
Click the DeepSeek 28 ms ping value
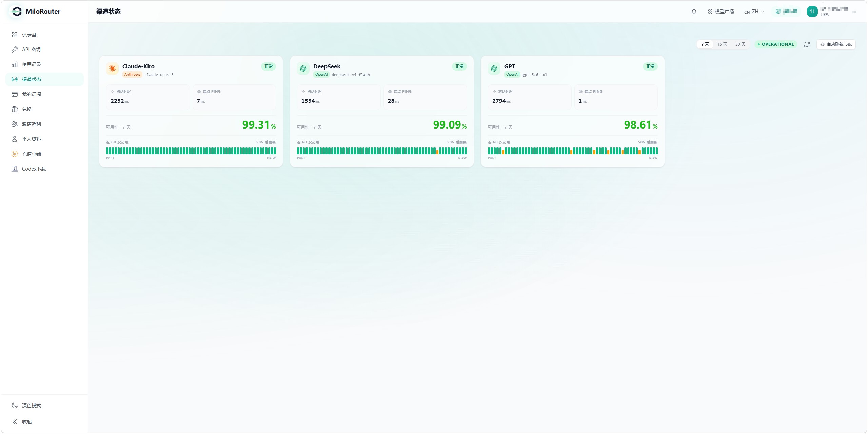tap(394, 101)
